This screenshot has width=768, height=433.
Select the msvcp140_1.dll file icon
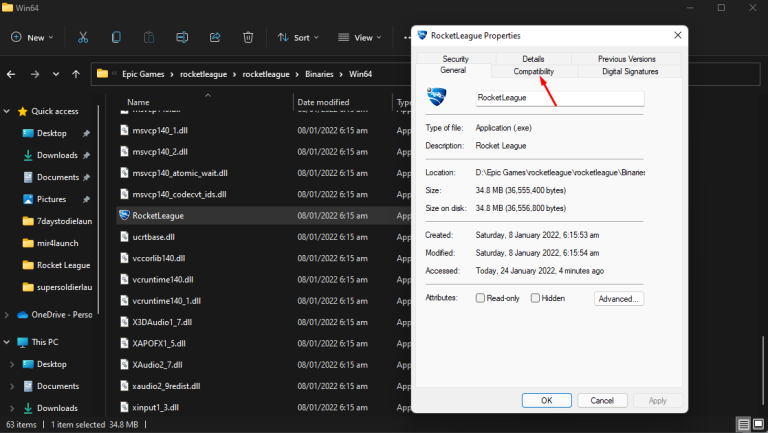pos(125,130)
